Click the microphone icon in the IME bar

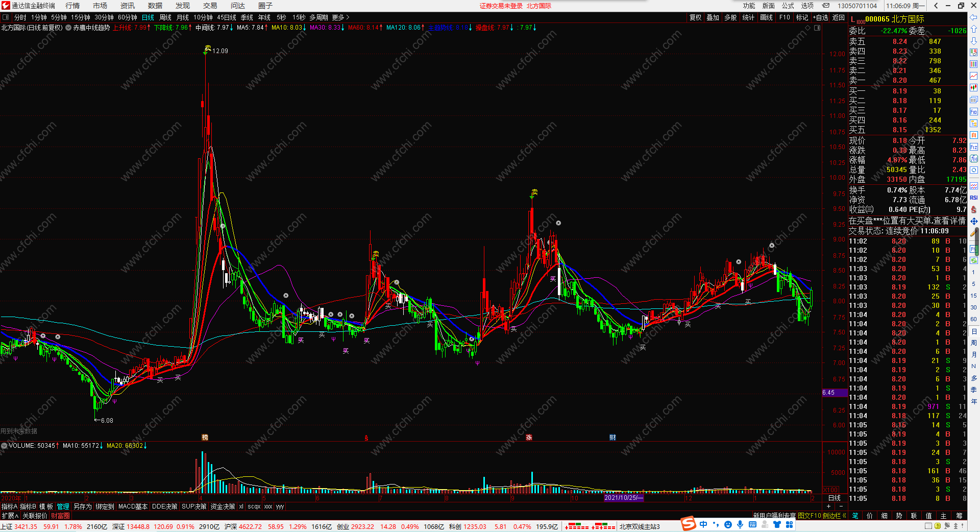click(x=740, y=524)
